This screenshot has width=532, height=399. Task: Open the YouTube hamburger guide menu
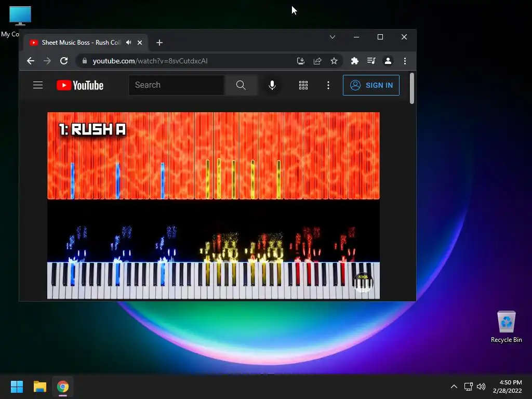[x=38, y=85]
